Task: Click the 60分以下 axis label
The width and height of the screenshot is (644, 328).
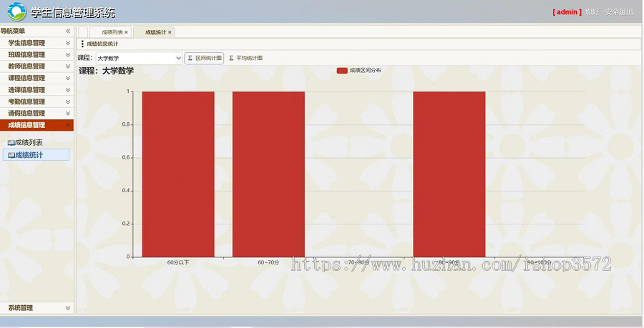Action: [x=178, y=262]
